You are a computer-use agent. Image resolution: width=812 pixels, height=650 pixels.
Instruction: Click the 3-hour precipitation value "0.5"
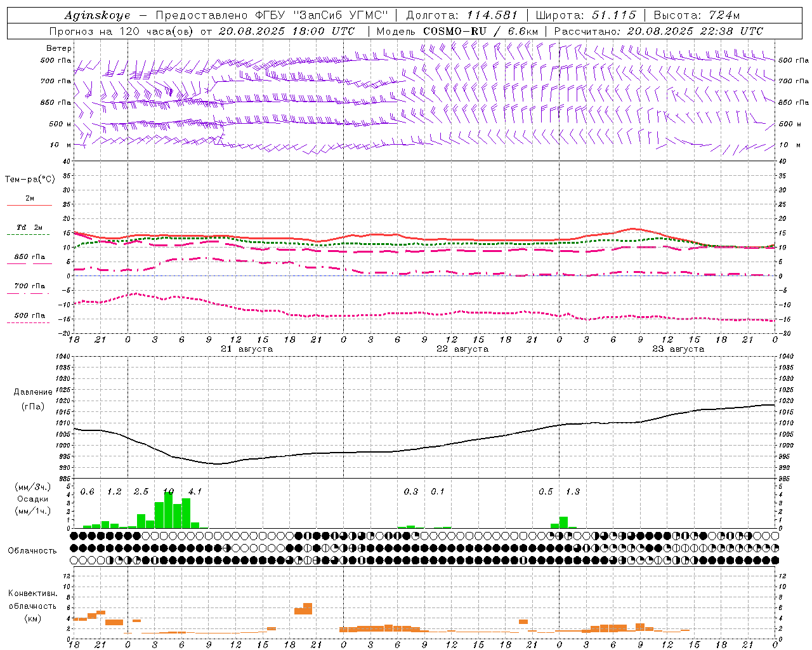pyautogui.click(x=546, y=492)
